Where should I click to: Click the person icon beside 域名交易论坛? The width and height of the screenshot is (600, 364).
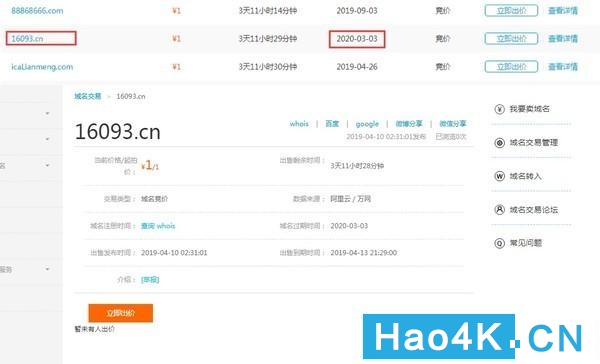499,210
